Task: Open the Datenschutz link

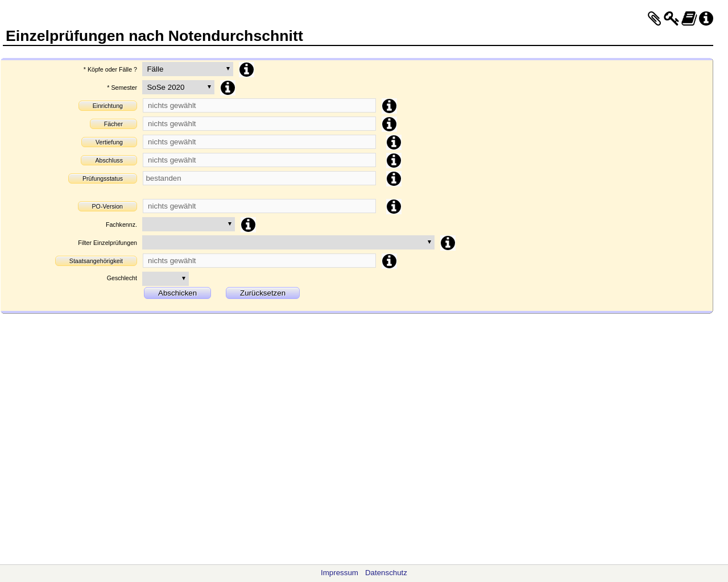Action: pos(386,573)
